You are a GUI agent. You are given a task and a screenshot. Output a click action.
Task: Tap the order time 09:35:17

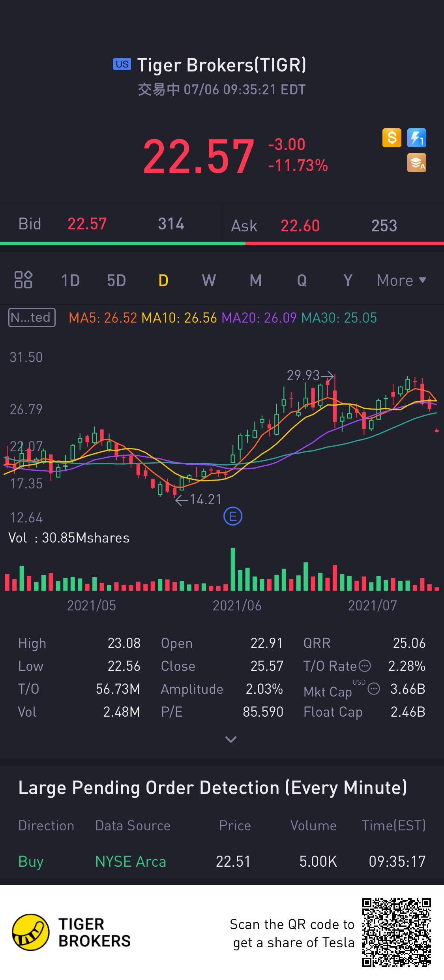397,862
